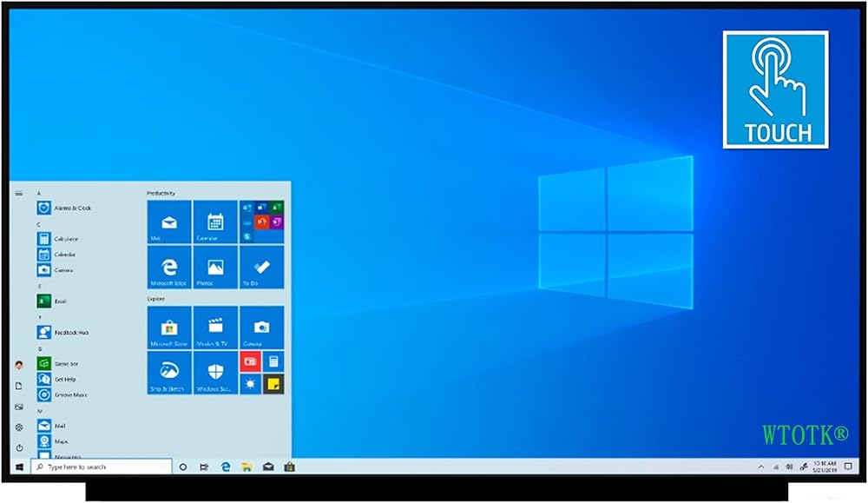Open the Store bag pinned to the taskbar
The width and height of the screenshot is (868, 503).
290,467
